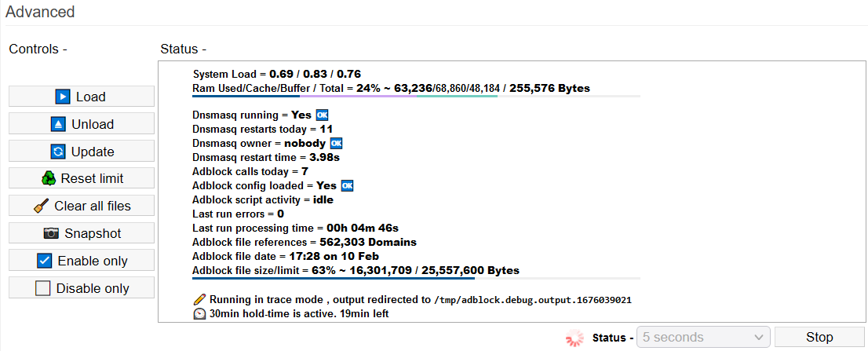Click the Update refresh icon
868x351 pixels.
(x=59, y=151)
